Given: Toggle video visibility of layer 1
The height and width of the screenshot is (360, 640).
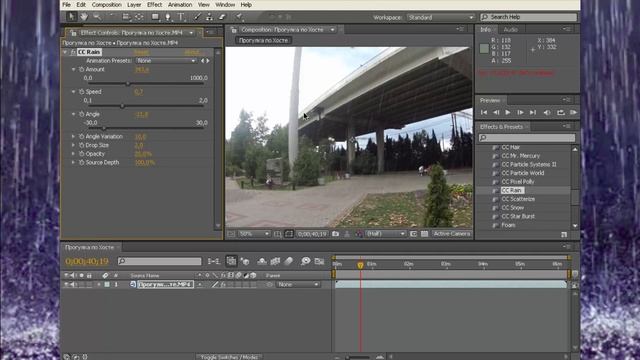Looking at the screenshot, I should coord(67,284).
